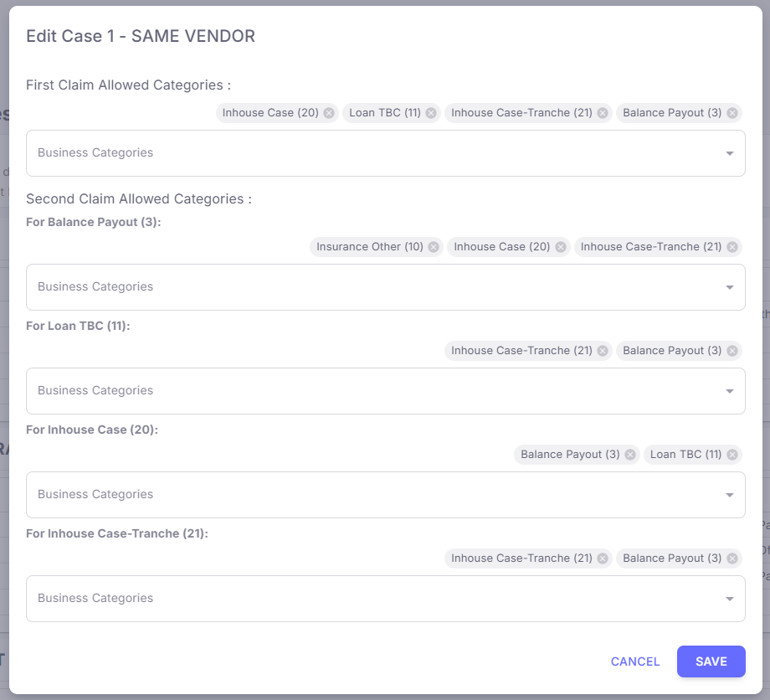This screenshot has width=770, height=700.
Task: Remove Loan TBC (11) chip from First Claim
Action: [x=431, y=113]
